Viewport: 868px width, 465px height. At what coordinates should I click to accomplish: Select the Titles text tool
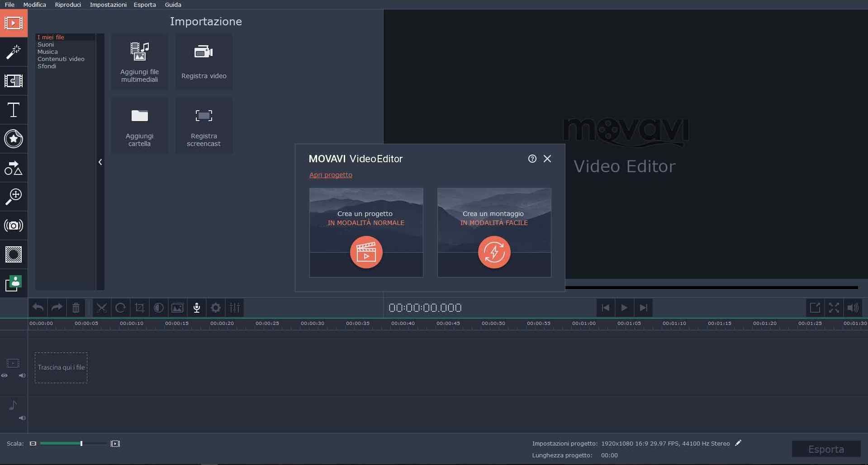pos(14,110)
